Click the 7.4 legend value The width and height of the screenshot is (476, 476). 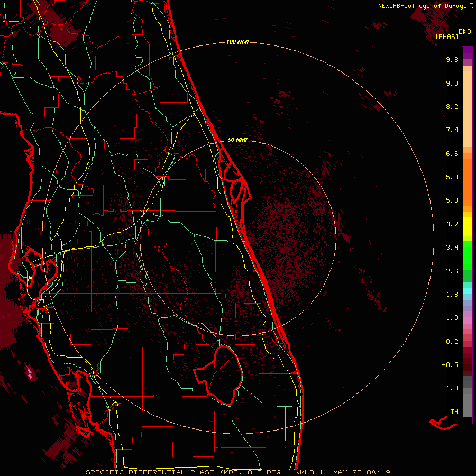[x=452, y=130]
